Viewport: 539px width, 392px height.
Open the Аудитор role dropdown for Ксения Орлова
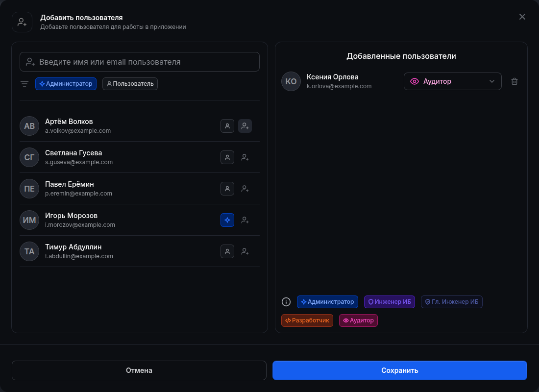coord(452,81)
